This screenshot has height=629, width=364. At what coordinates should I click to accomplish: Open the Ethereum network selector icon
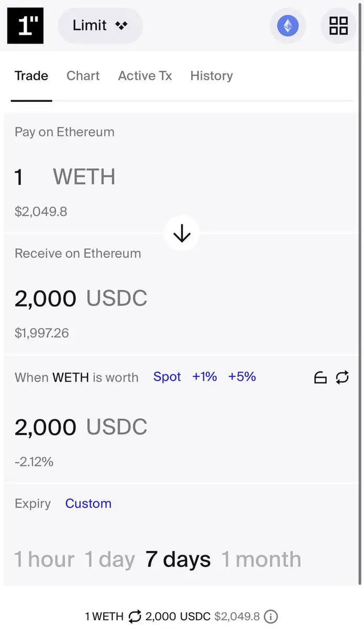pyautogui.click(x=288, y=26)
